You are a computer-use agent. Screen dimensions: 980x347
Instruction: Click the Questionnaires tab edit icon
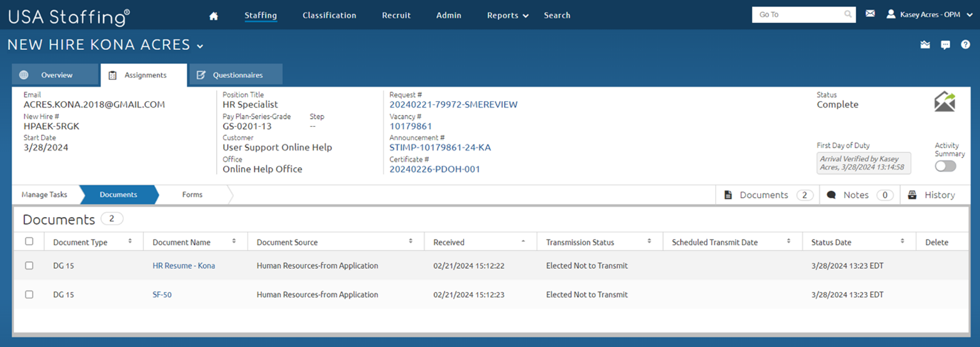point(201,75)
